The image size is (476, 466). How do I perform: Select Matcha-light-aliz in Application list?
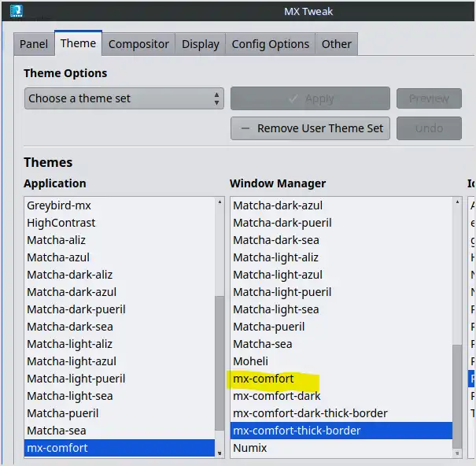click(120, 344)
